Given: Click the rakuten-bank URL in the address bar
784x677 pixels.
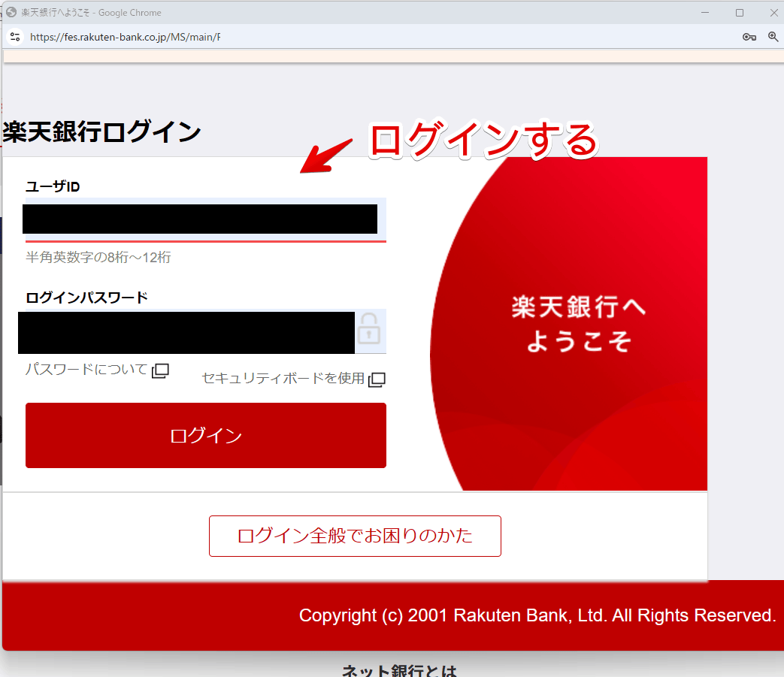Looking at the screenshot, I should 125,37.
